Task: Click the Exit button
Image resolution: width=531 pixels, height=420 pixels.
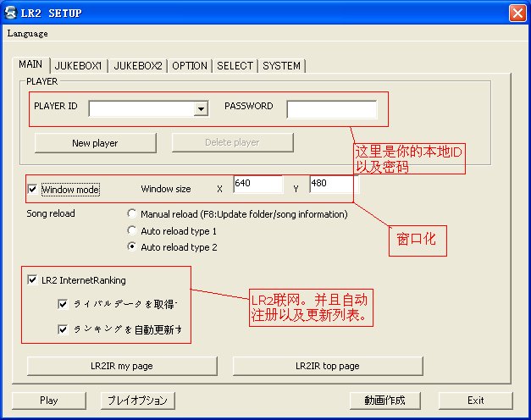Action: point(476,401)
